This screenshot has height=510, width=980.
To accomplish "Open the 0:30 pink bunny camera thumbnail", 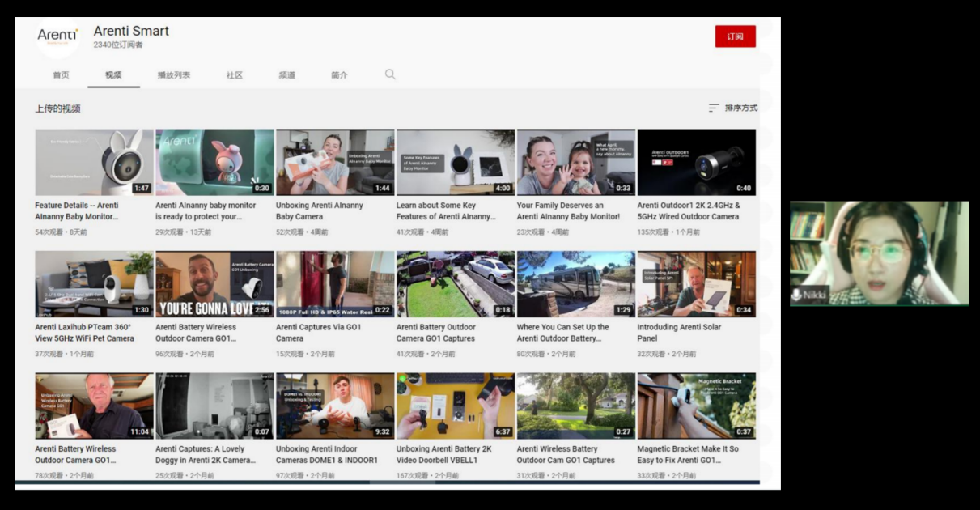I will [x=214, y=162].
